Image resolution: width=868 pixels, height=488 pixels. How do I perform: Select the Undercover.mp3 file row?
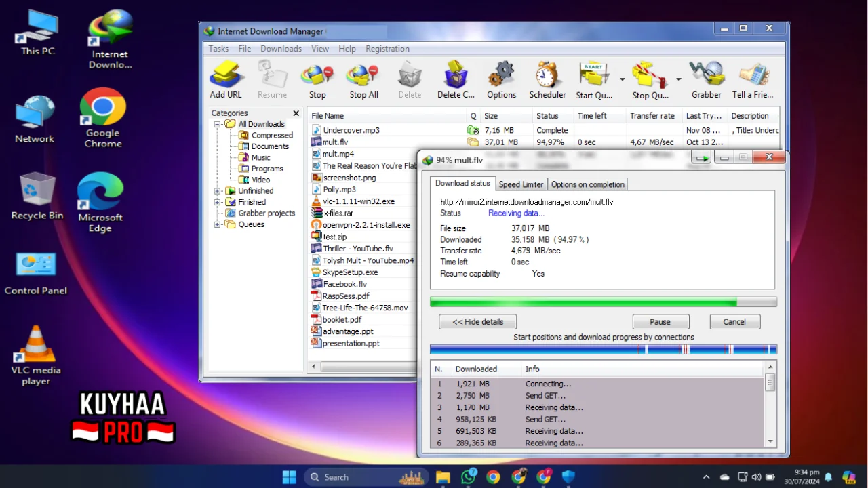tap(544, 130)
